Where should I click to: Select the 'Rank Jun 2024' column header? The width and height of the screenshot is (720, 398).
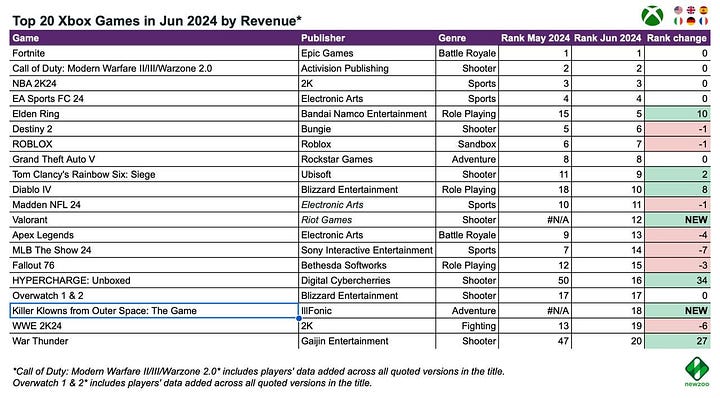point(608,38)
